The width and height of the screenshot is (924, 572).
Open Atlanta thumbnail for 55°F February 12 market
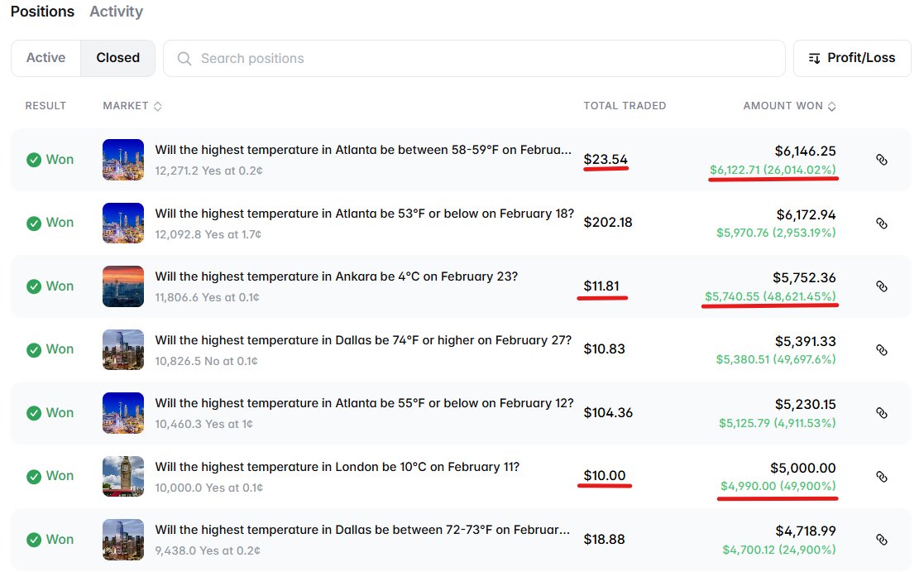[x=123, y=413]
